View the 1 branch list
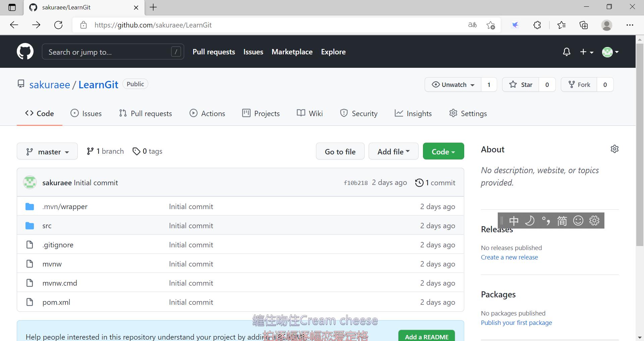Viewport: 644px width, 341px height. tap(105, 151)
